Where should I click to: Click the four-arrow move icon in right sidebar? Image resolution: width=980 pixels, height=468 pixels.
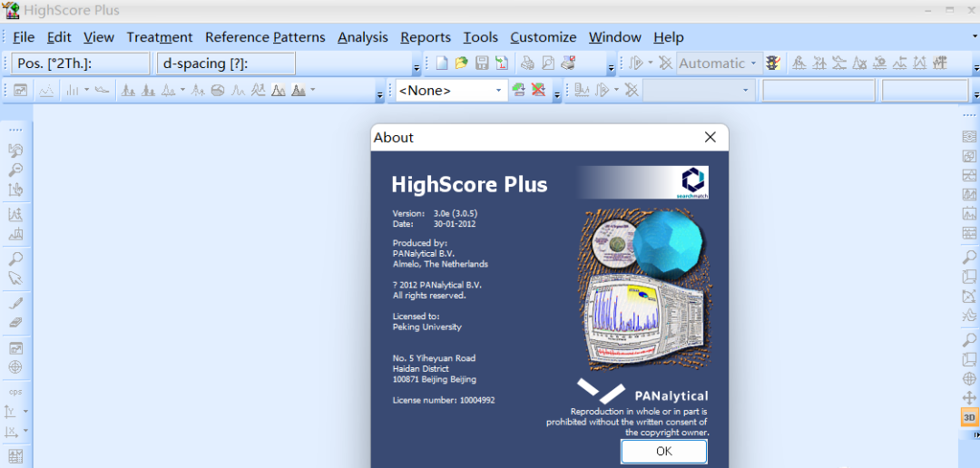click(969, 397)
